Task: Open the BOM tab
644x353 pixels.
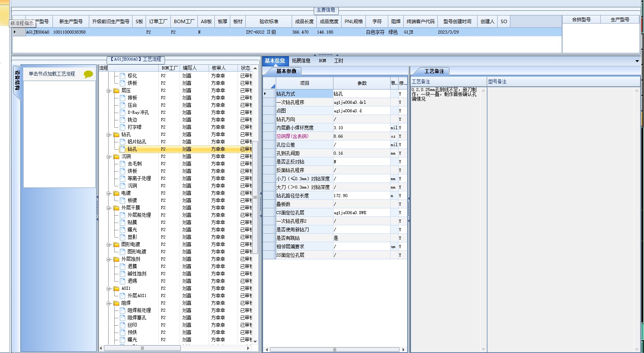Action: 323,61
